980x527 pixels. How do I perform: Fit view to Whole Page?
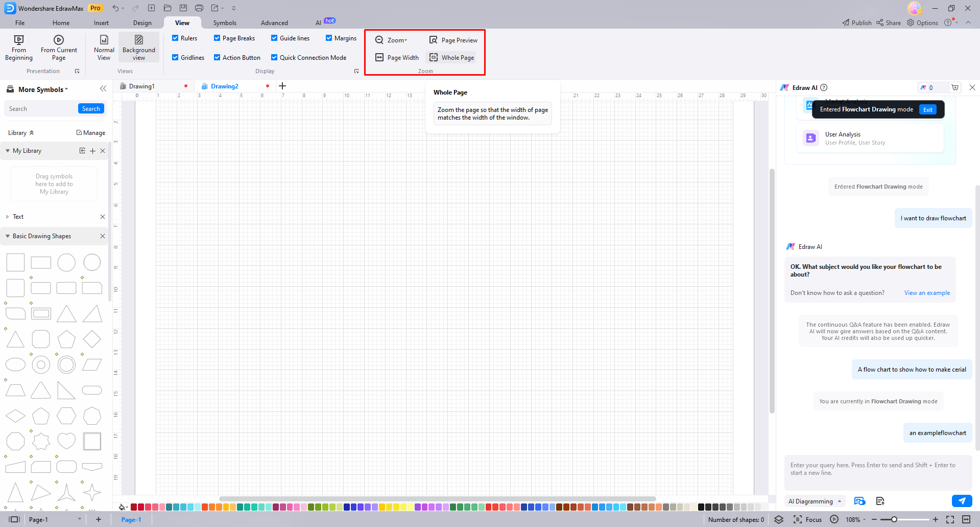452,58
